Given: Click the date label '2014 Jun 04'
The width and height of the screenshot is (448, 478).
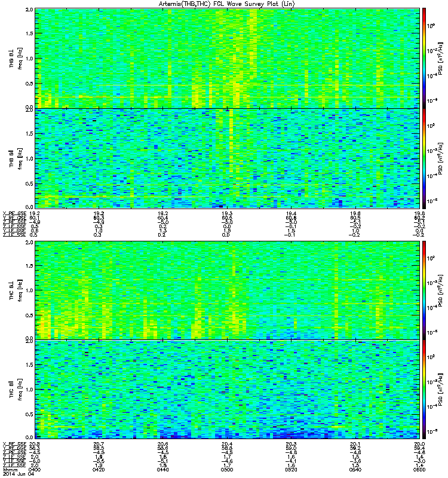Looking at the screenshot, I should tap(19, 474).
